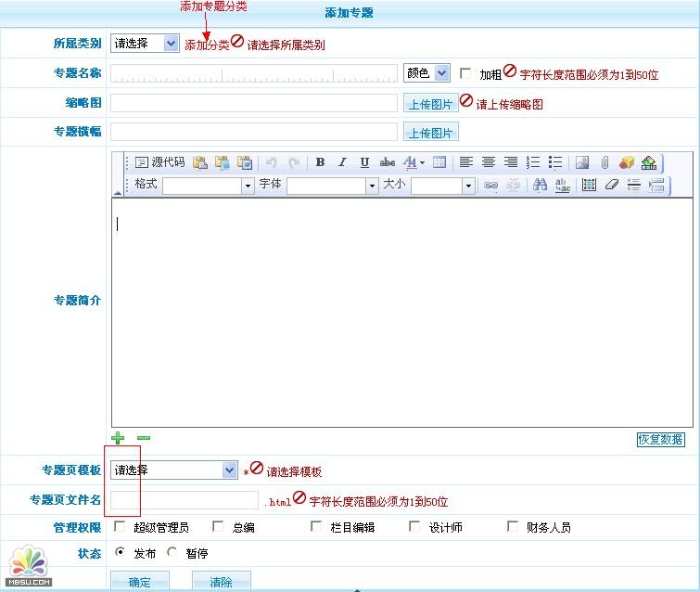Tick the 设计师 permission checkbox

click(x=414, y=526)
